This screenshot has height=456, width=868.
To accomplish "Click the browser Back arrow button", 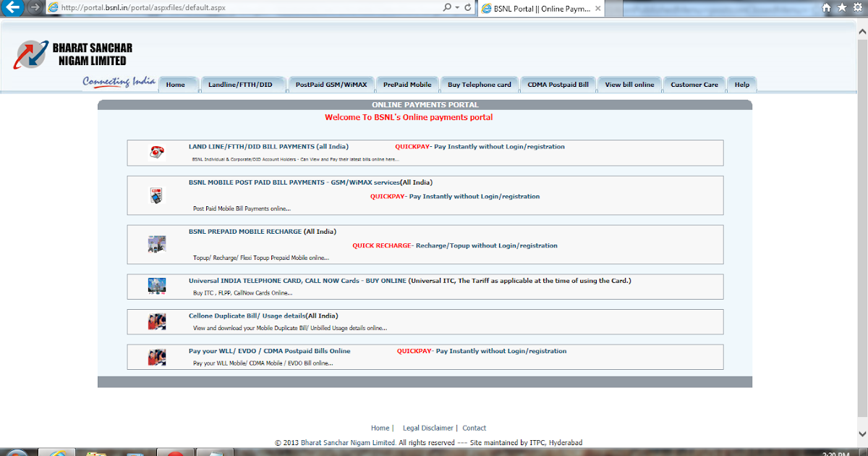I will (x=13, y=7).
